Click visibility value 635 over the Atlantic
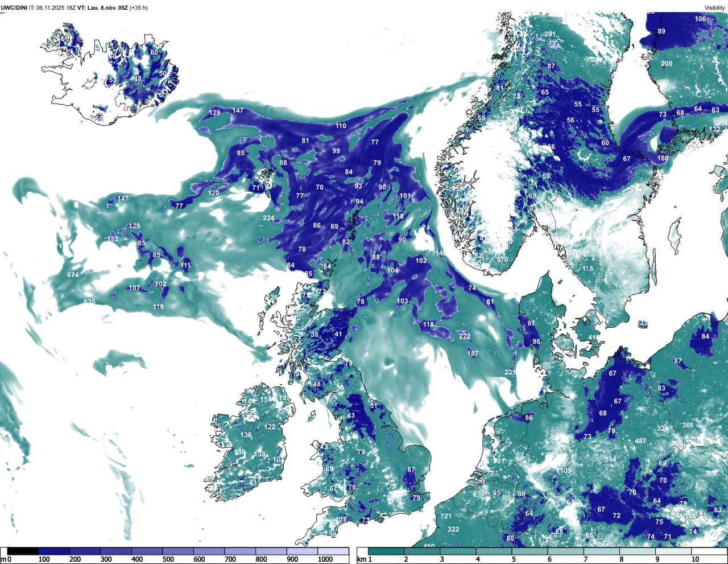 [89, 302]
